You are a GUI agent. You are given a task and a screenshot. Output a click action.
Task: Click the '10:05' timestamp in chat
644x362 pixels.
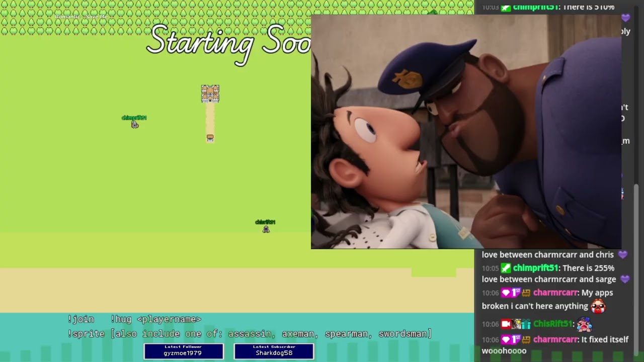(490, 268)
